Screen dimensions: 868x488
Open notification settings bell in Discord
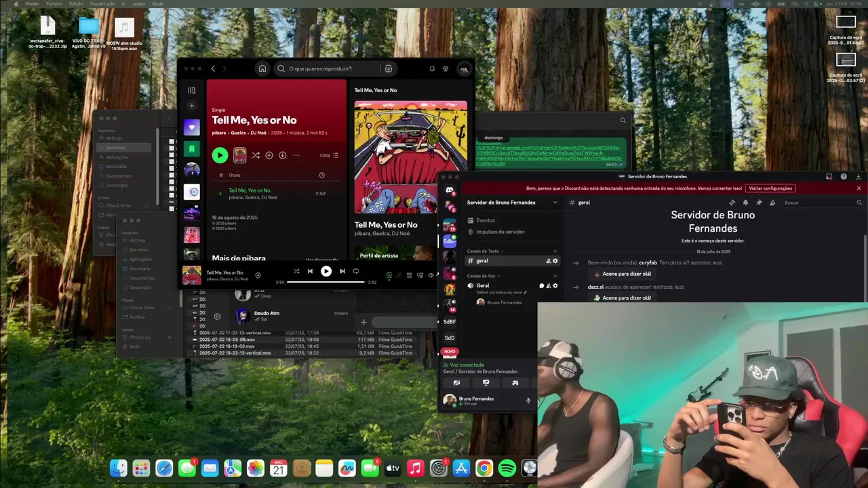[745, 203]
